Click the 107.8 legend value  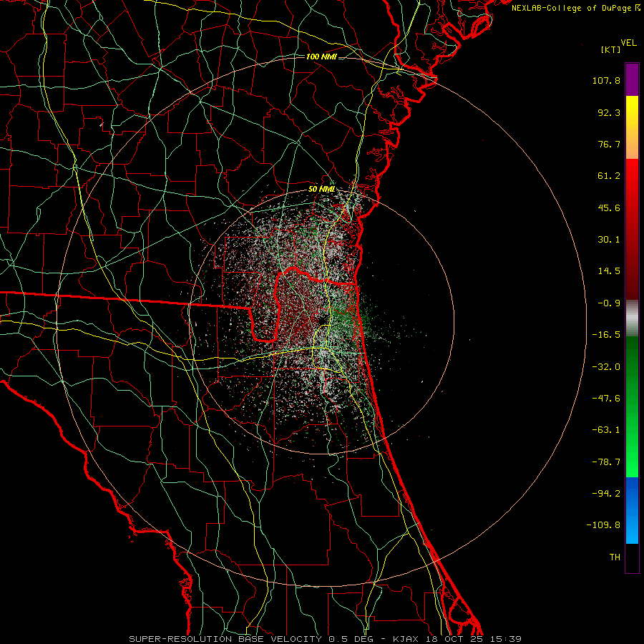(x=606, y=80)
